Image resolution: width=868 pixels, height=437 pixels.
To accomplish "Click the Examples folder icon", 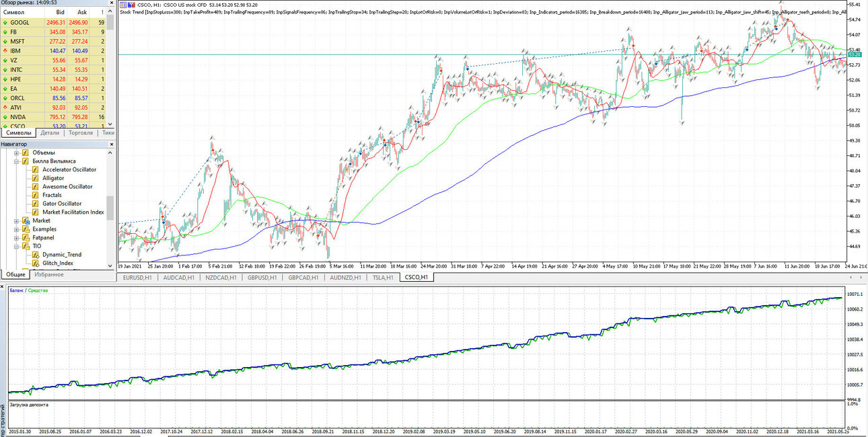I will pos(26,229).
